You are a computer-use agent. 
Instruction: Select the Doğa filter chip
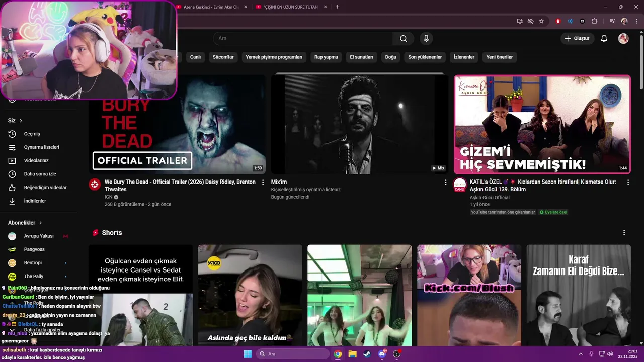click(390, 57)
